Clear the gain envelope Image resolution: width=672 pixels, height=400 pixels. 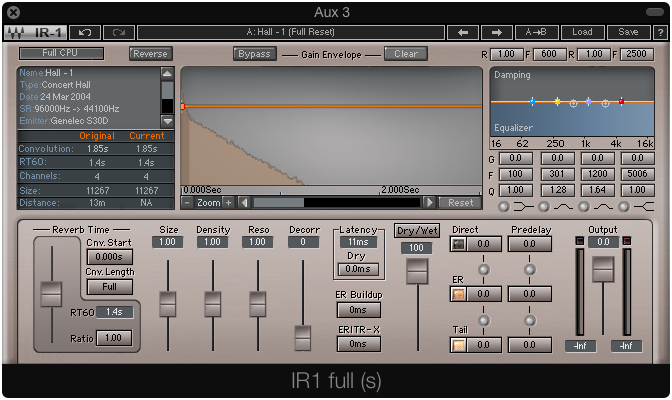pyautogui.click(x=405, y=54)
